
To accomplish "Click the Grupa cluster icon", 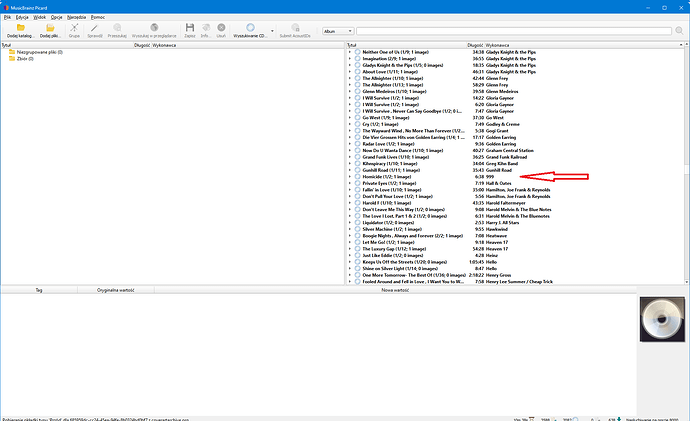I will pos(74,28).
